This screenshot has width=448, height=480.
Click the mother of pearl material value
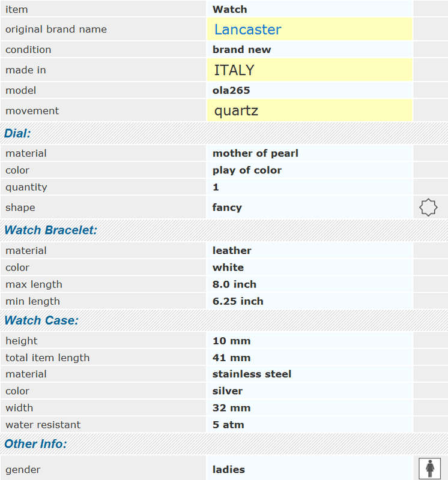(x=255, y=153)
